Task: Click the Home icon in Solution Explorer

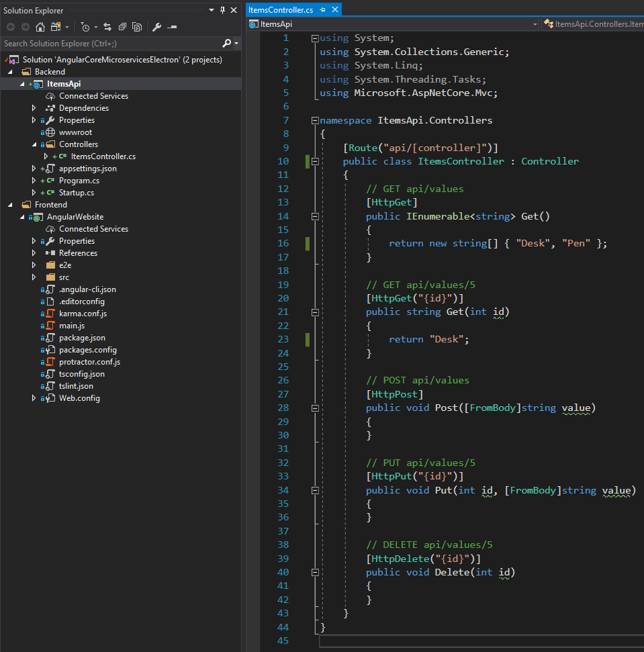Action: pos(40,27)
